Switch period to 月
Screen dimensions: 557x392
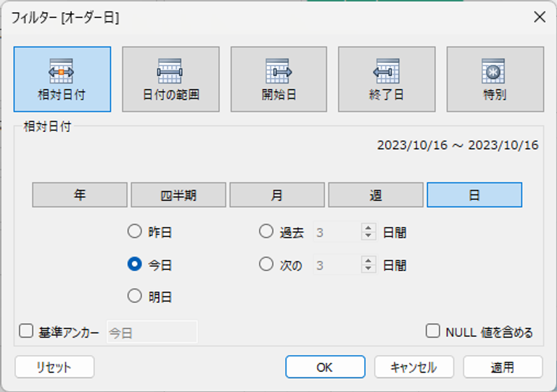pos(277,195)
